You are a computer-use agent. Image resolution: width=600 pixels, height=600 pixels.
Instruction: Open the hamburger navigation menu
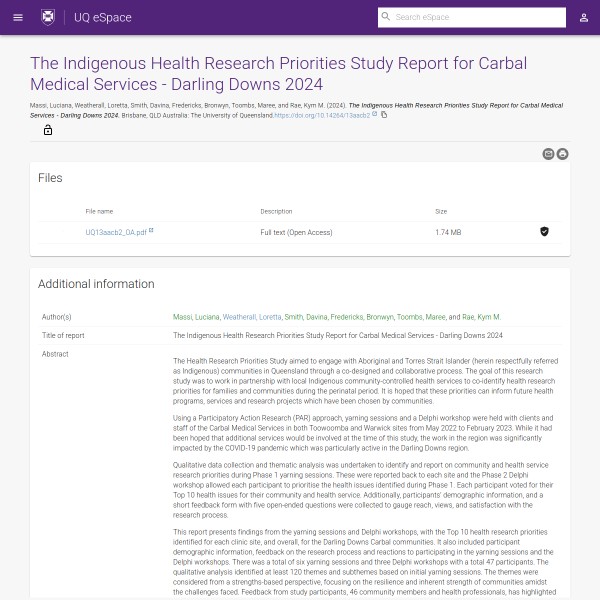tap(18, 18)
